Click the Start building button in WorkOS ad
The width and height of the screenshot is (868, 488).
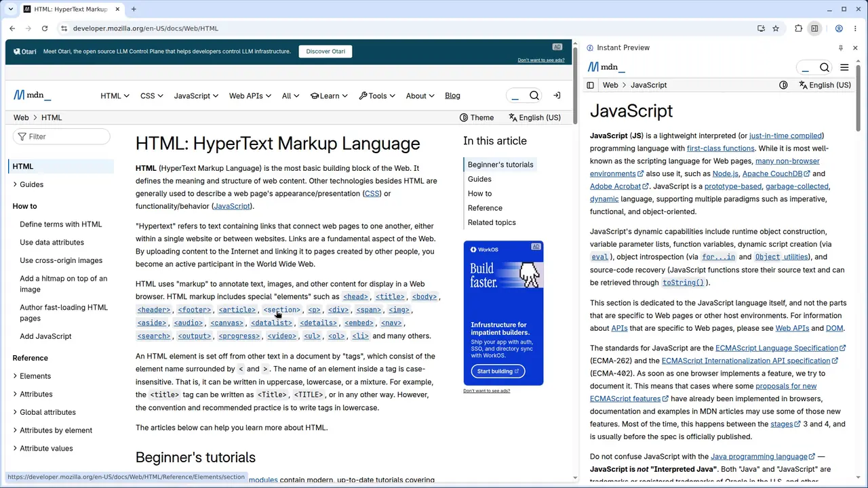click(x=498, y=371)
